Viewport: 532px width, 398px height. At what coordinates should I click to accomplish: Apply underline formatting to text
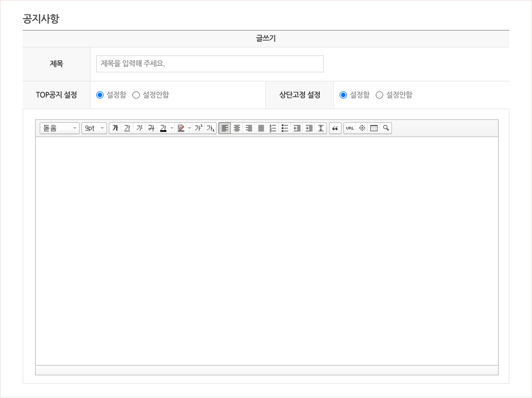127,128
